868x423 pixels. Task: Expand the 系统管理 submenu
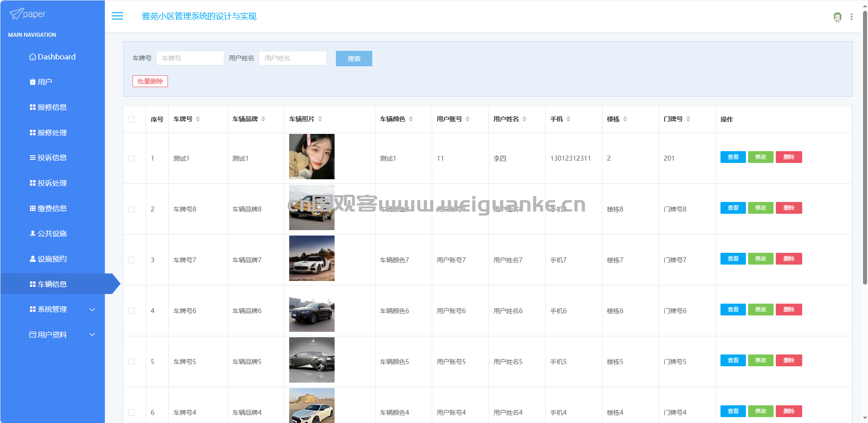pos(92,310)
